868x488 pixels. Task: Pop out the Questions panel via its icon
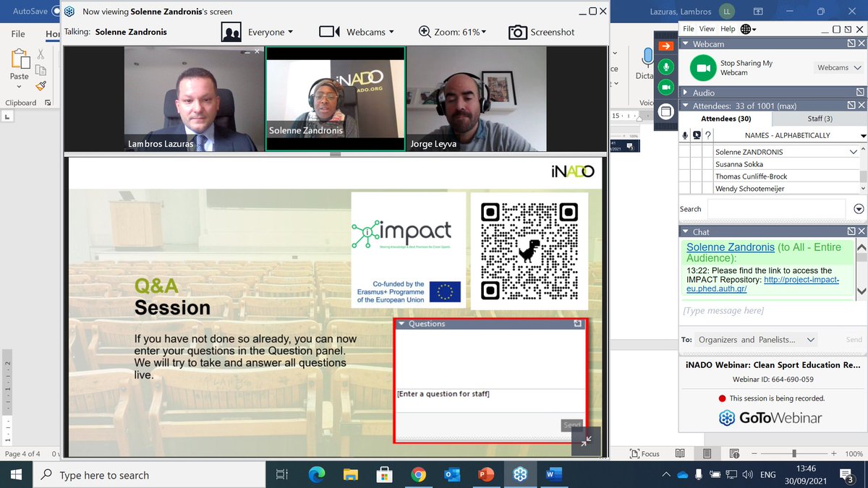pos(577,324)
